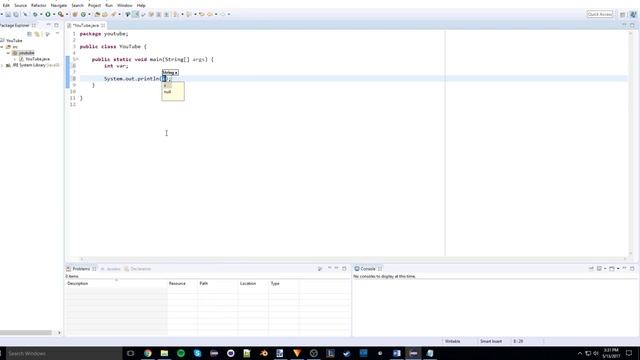Switch to the Declaration tab
The height and width of the screenshot is (360, 640).
[x=138, y=269]
